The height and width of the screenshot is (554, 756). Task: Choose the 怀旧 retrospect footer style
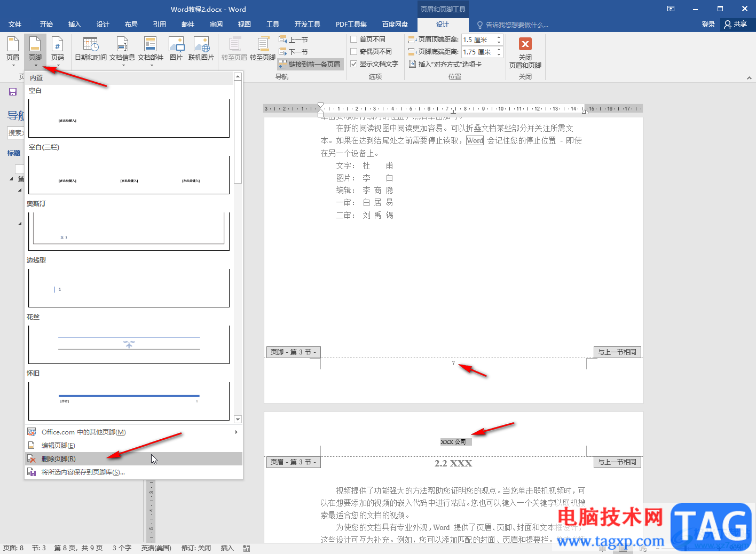click(x=129, y=401)
